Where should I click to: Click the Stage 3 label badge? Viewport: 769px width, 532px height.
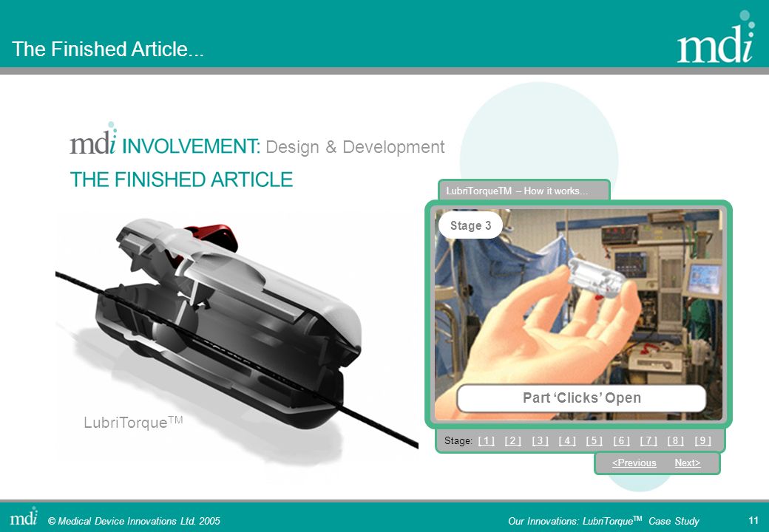470,225
